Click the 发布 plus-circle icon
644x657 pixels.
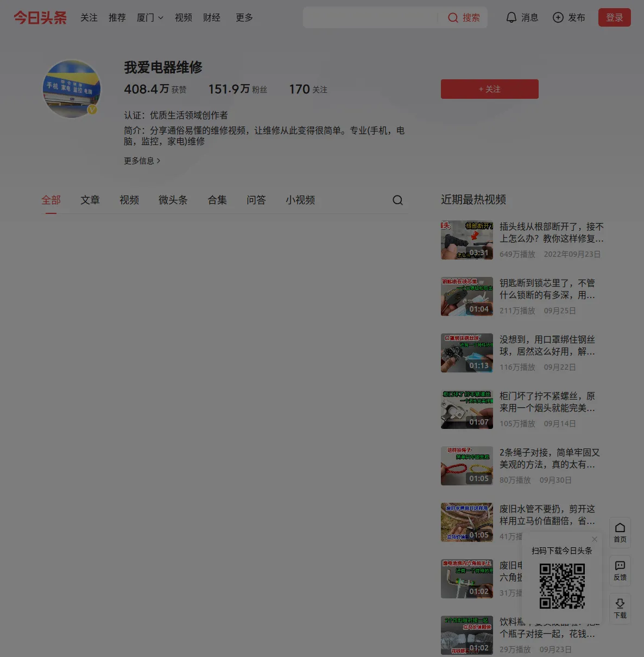click(558, 18)
